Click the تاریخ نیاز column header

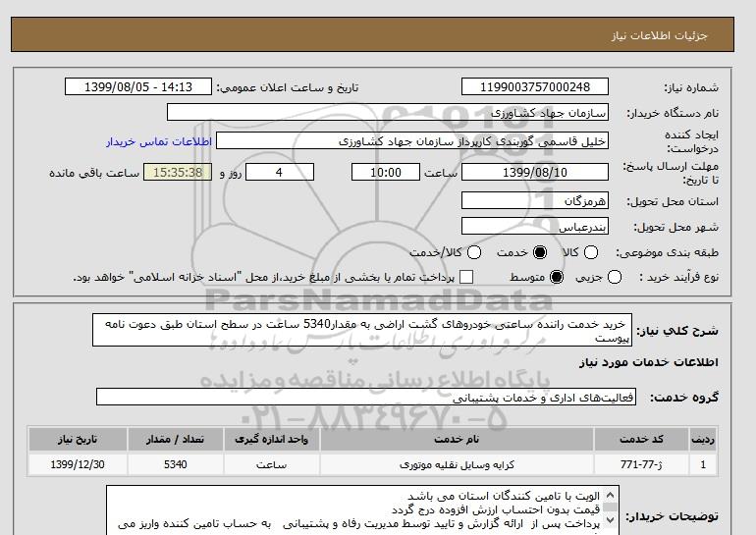click(78, 439)
